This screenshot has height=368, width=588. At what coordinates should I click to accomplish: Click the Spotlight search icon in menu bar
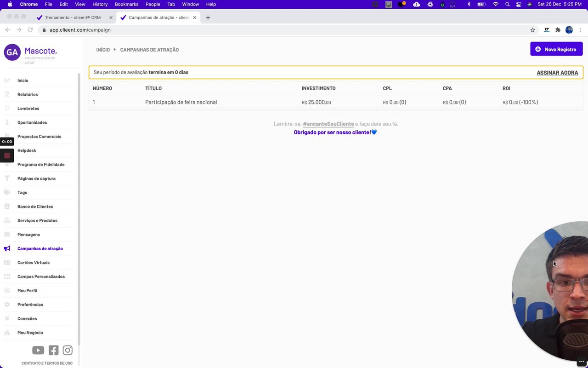click(507, 4)
